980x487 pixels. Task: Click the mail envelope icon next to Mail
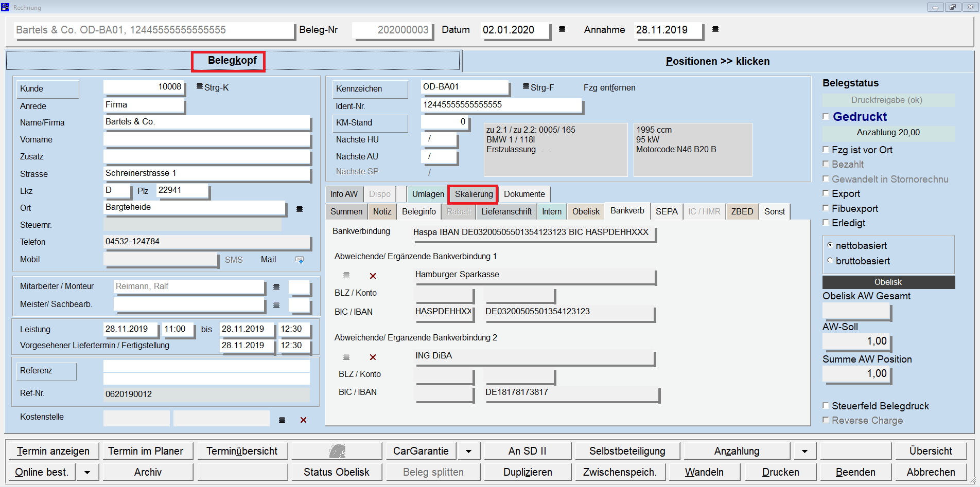(x=300, y=260)
